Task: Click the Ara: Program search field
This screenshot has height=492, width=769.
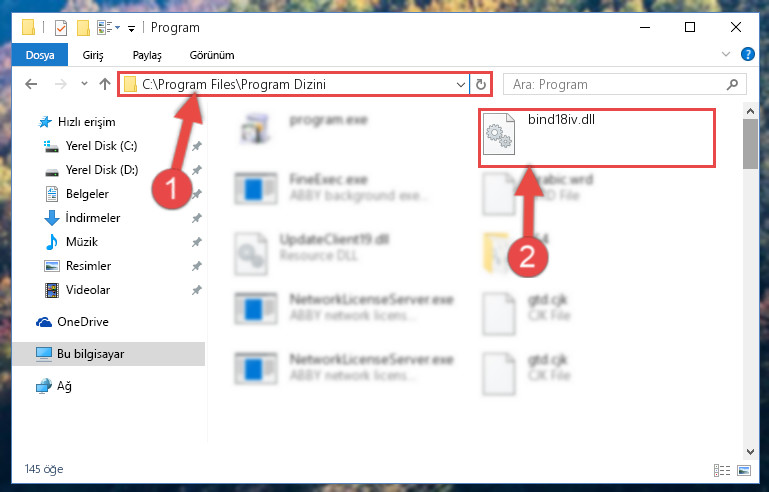Action: 618,84
